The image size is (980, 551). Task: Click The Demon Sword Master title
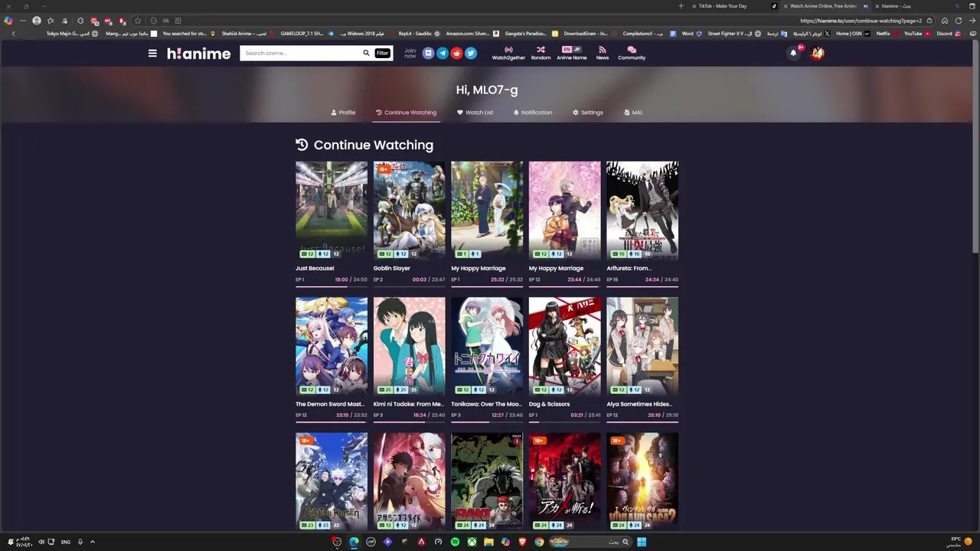[x=330, y=404]
